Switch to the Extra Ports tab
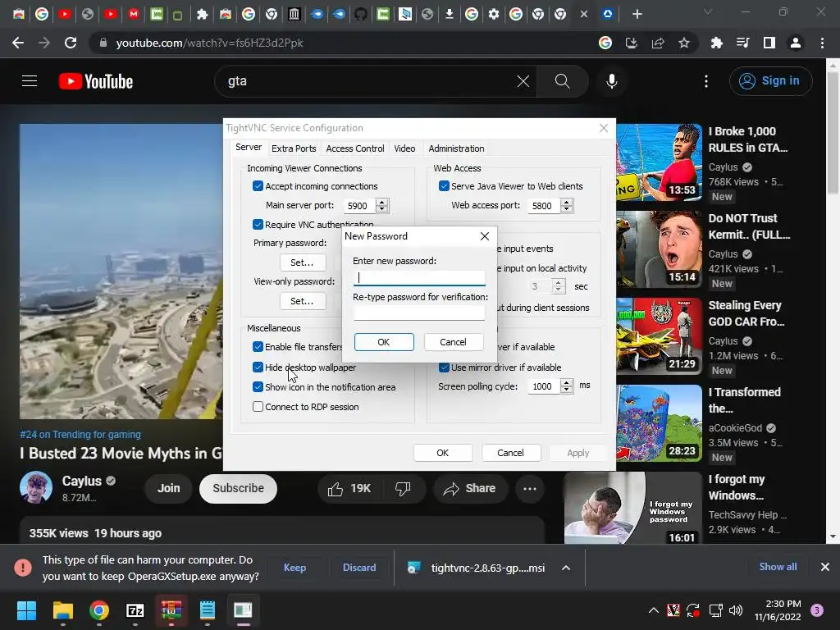This screenshot has height=630, width=840. 294,148
